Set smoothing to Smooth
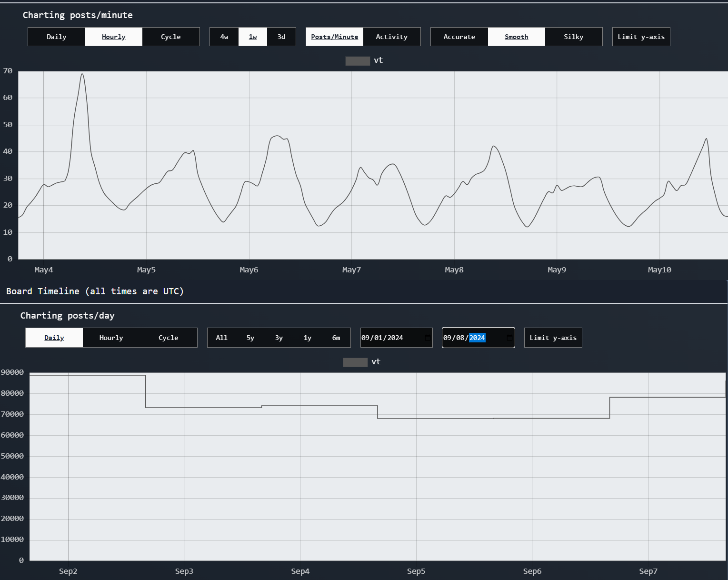The height and width of the screenshot is (580, 728). tap(517, 37)
